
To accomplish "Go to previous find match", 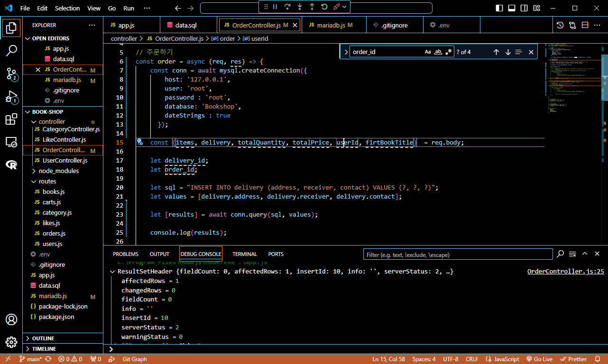I will point(496,52).
